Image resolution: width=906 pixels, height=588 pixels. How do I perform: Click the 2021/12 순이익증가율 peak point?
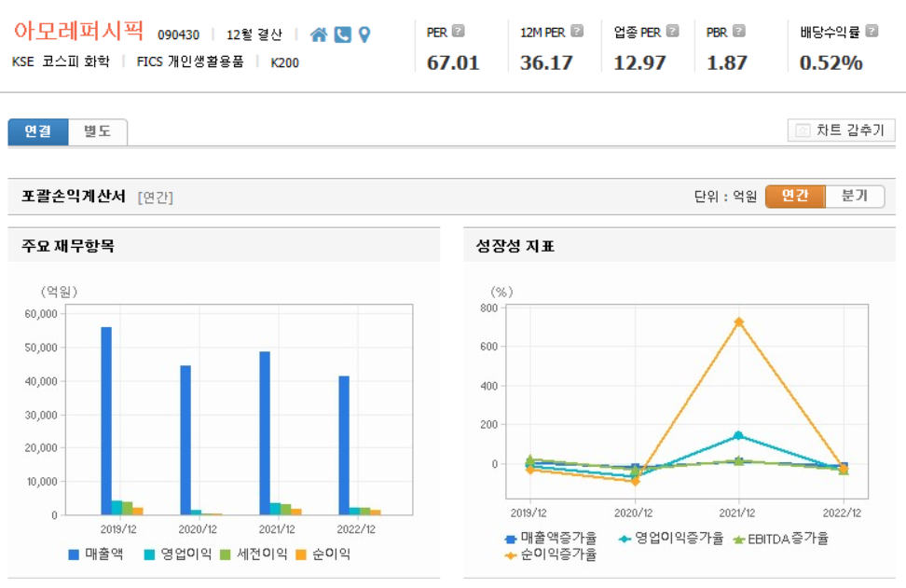click(738, 321)
